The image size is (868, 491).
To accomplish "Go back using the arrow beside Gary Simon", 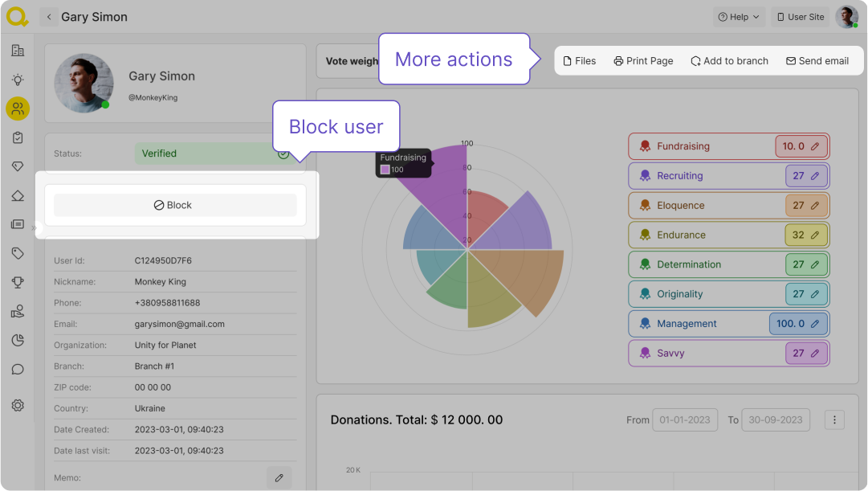I will 49,17.
